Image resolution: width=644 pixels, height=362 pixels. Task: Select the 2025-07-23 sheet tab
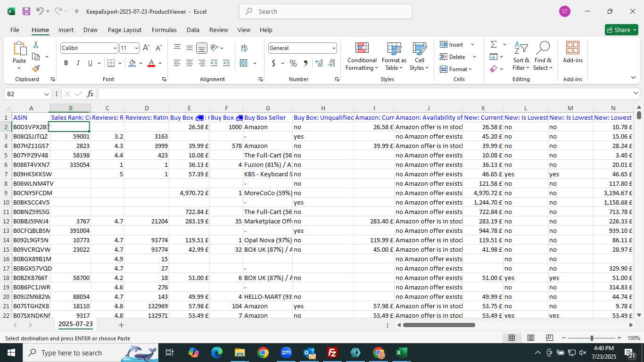[x=75, y=324]
